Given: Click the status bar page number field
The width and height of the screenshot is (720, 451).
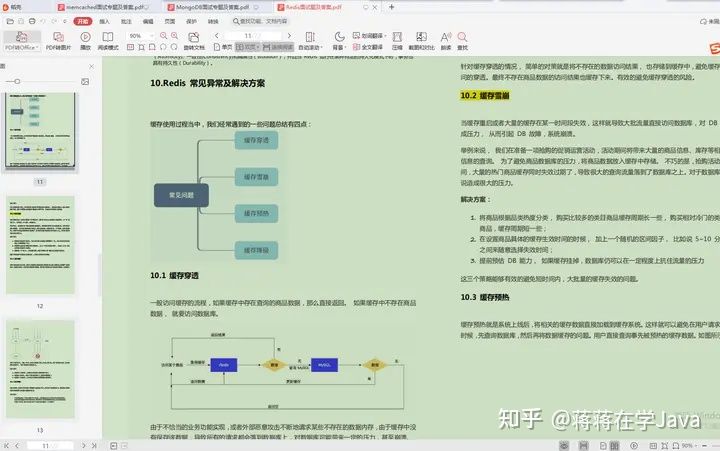Looking at the screenshot, I should click(x=50, y=445).
